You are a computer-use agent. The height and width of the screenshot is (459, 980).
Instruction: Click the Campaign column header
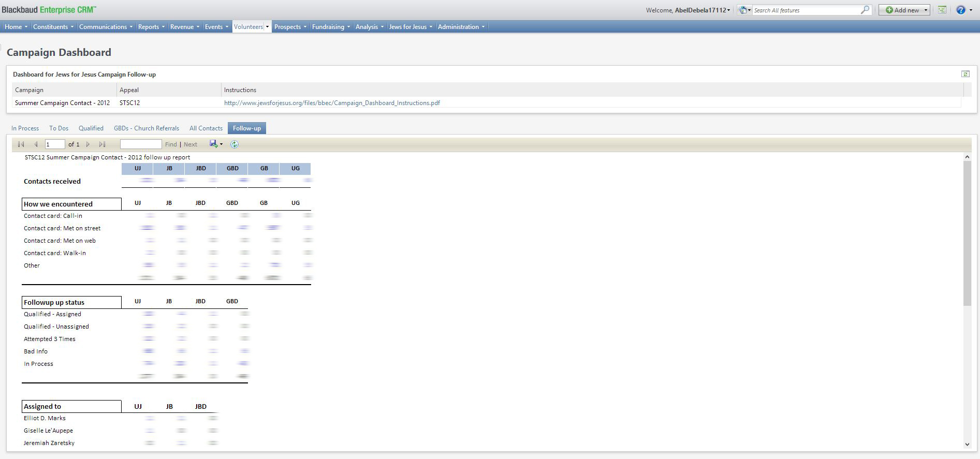click(64, 90)
